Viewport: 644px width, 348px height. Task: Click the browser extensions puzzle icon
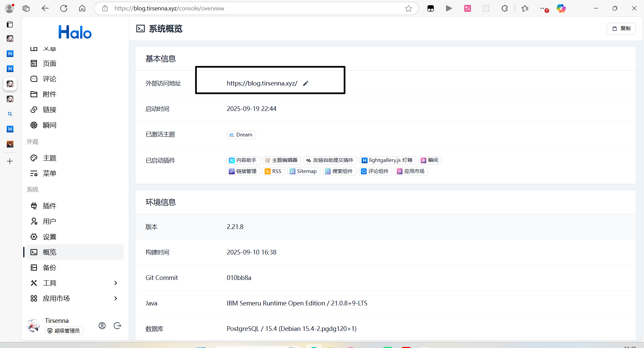pyautogui.click(x=504, y=8)
